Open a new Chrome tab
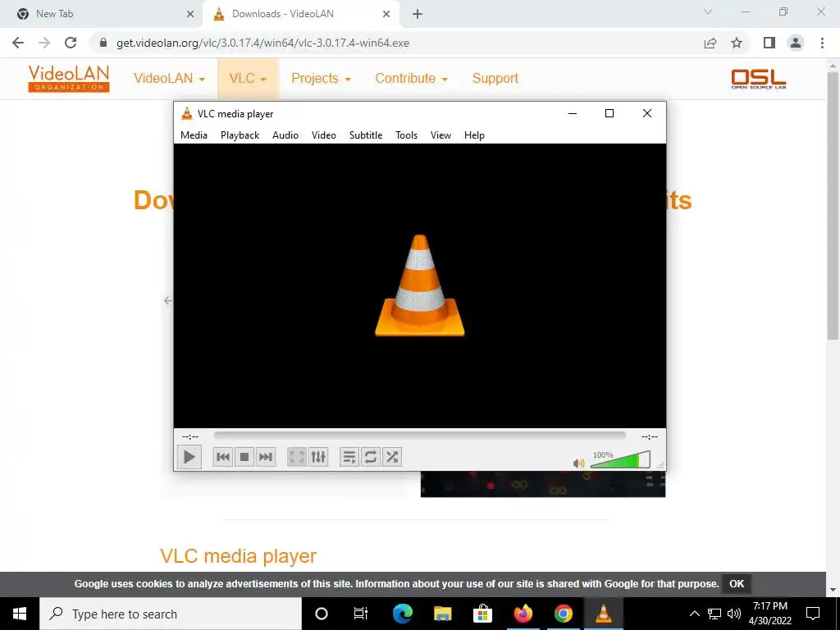 [418, 15]
